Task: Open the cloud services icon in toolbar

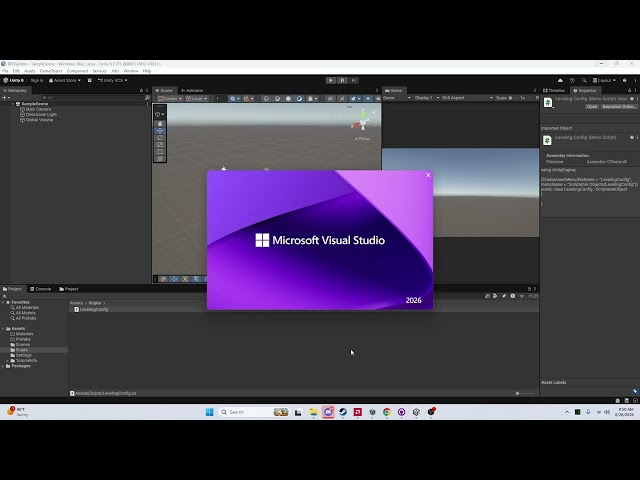Action: coord(560,80)
